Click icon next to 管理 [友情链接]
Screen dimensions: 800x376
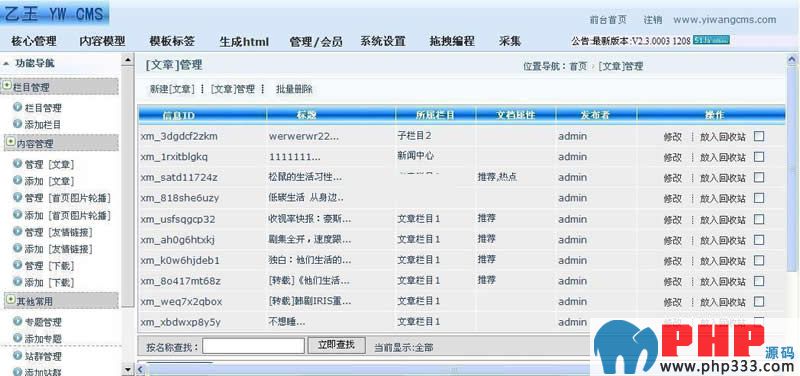18,232
